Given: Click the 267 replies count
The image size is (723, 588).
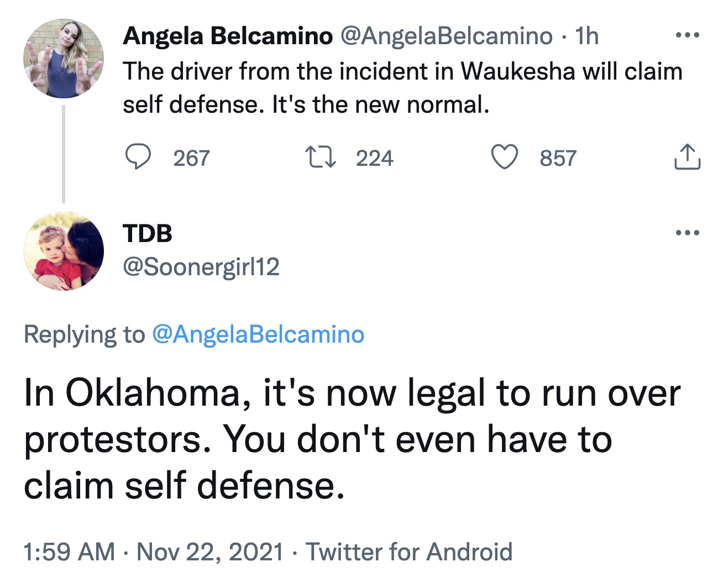Looking at the screenshot, I should [191, 159].
